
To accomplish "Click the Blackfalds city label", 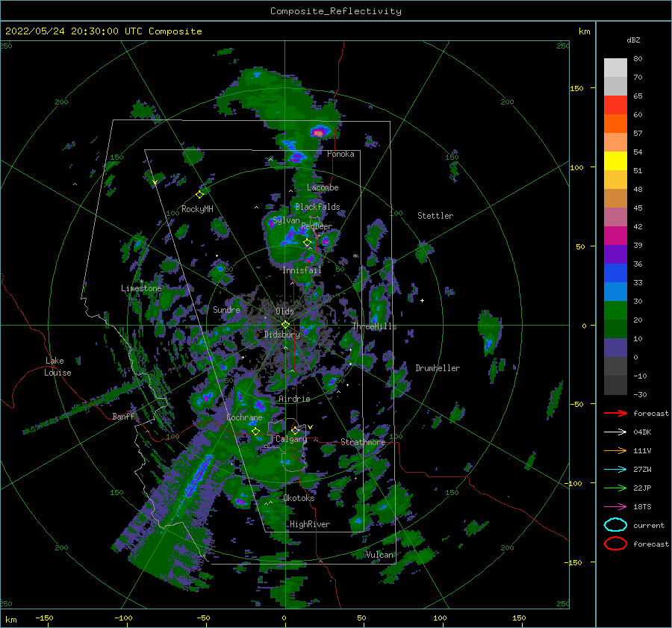I will 317,207.
